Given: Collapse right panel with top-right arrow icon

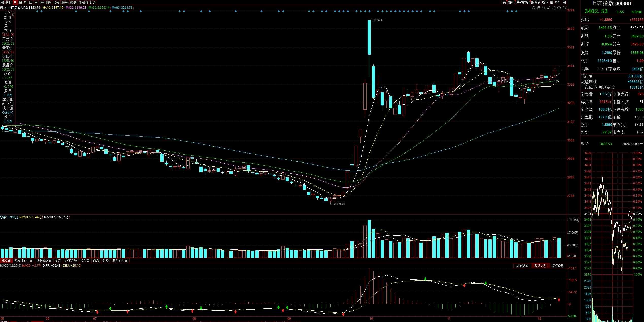Looking at the screenshot, I should pos(564,3).
